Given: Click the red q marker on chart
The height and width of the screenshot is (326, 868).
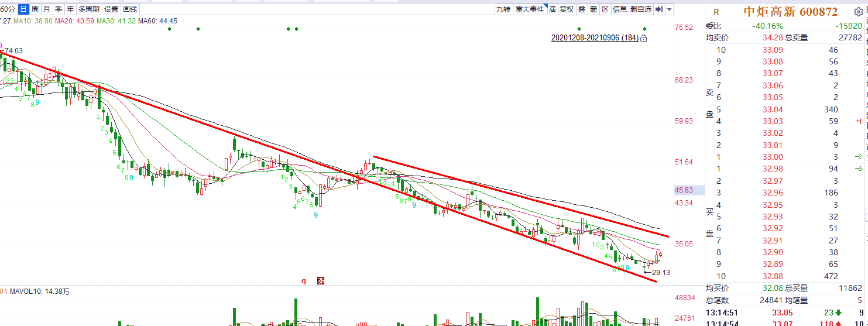Looking at the screenshot, I should (304, 280).
